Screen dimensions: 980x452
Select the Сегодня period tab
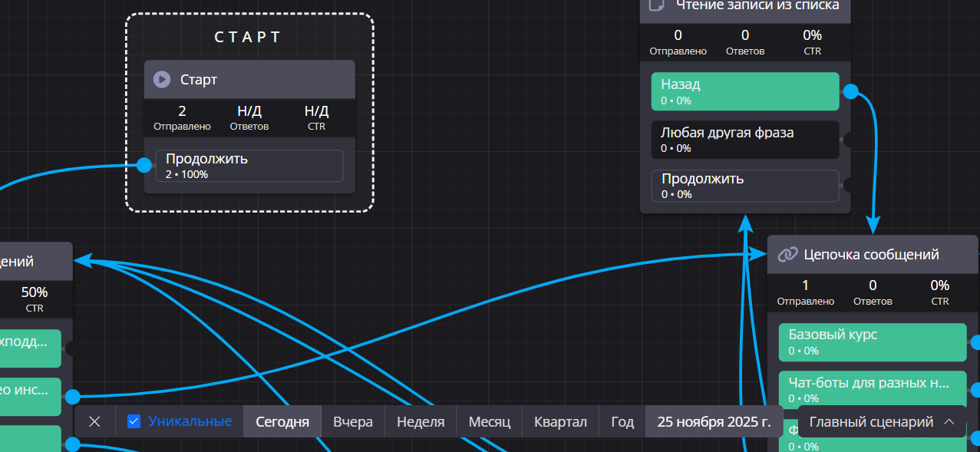[282, 421]
